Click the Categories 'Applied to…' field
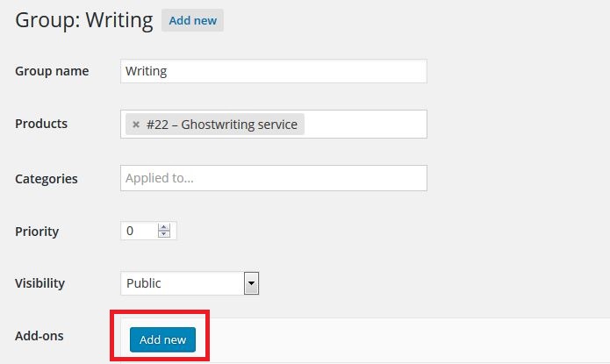The image size is (610, 364). pyautogui.click(x=274, y=178)
